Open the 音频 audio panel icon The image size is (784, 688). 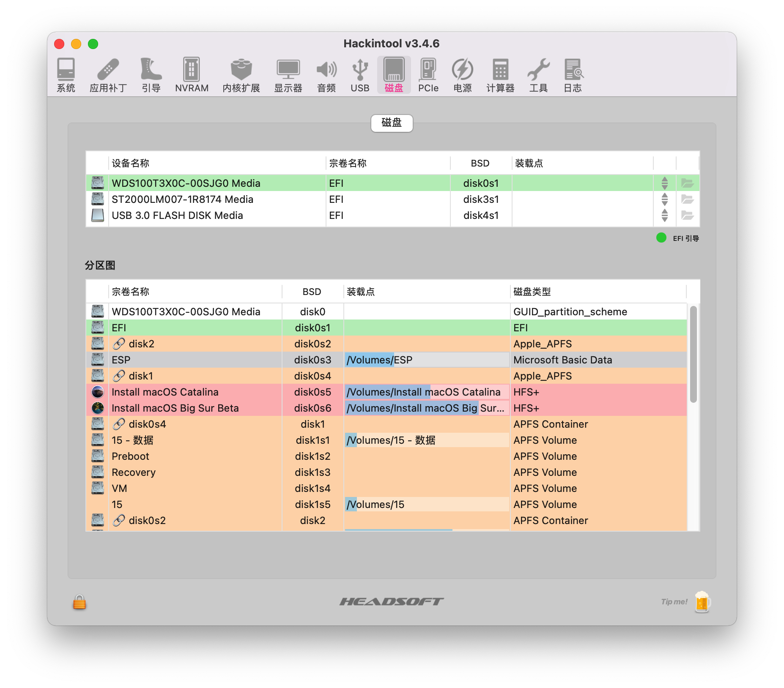pos(326,75)
